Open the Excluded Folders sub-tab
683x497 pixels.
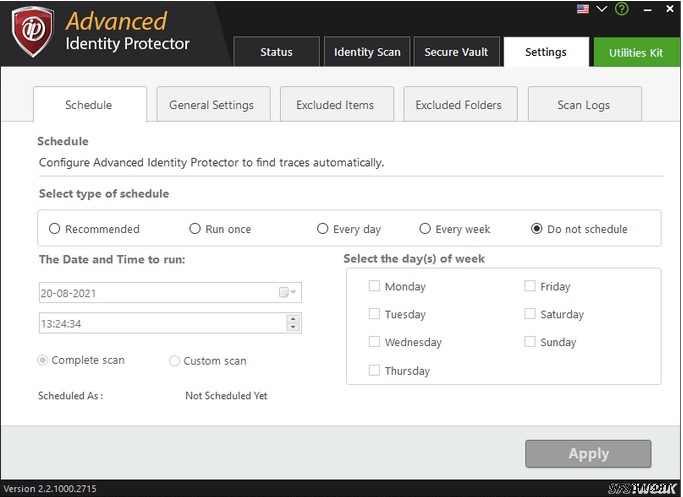[x=460, y=105]
